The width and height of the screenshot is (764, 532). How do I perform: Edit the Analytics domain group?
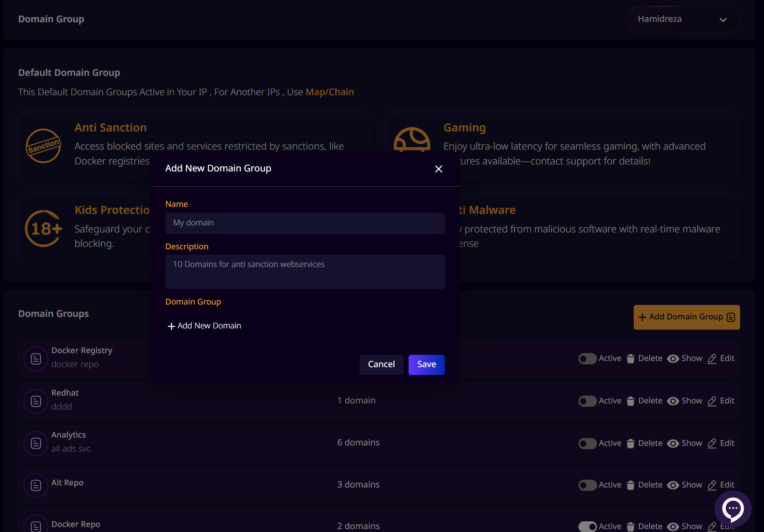pos(721,443)
